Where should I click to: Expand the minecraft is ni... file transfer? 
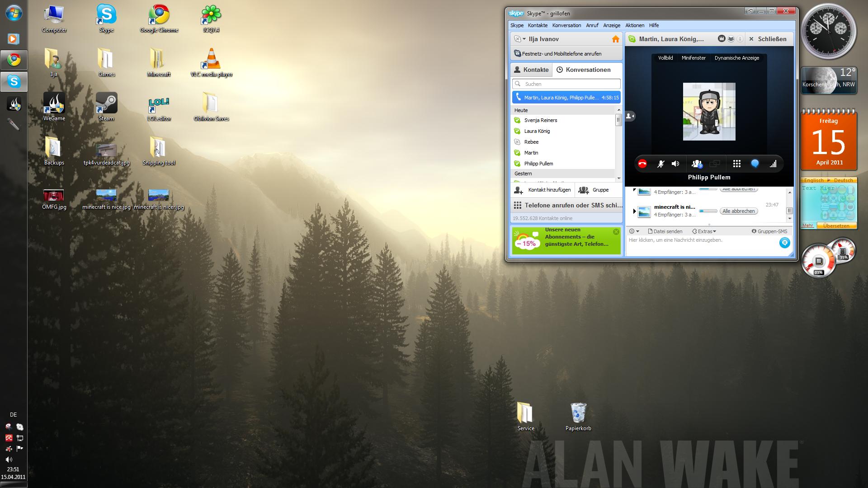click(x=634, y=211)
